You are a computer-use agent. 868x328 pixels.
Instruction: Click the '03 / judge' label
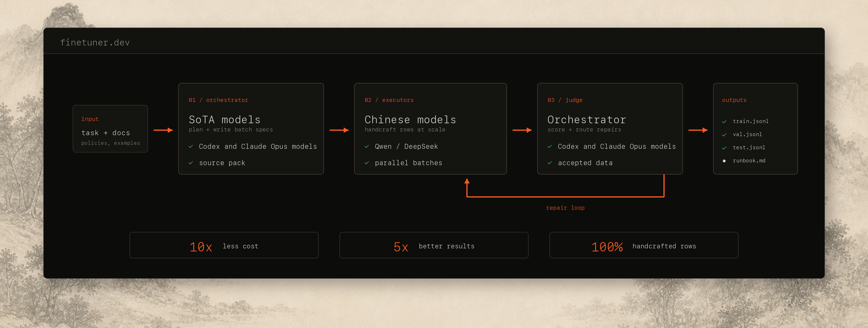coord(565,100)
